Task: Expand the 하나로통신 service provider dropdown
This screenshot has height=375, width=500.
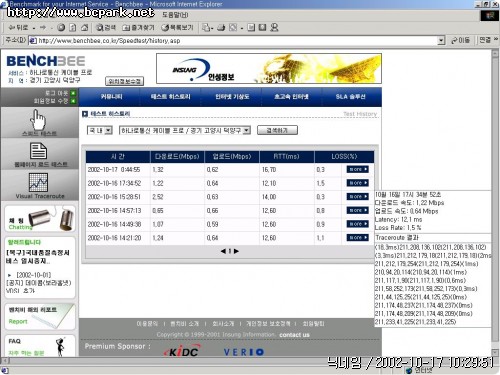Action: [x=246, y=130]
